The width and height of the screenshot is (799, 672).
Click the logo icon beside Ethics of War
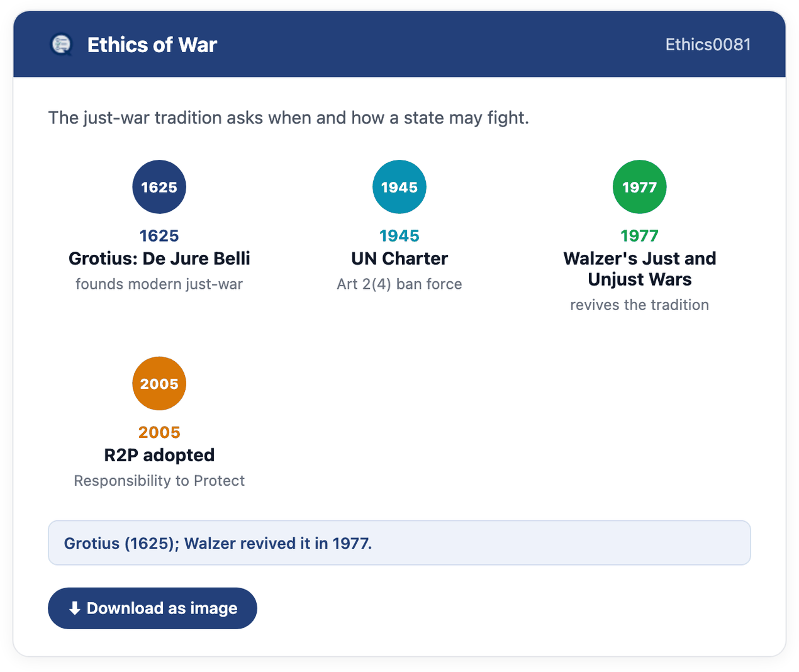(x=62, y=45)
